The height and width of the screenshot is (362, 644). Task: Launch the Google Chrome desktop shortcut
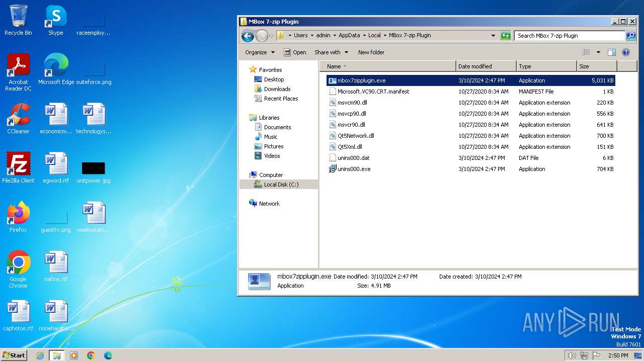pyautogui.click(x=18, y=270)
